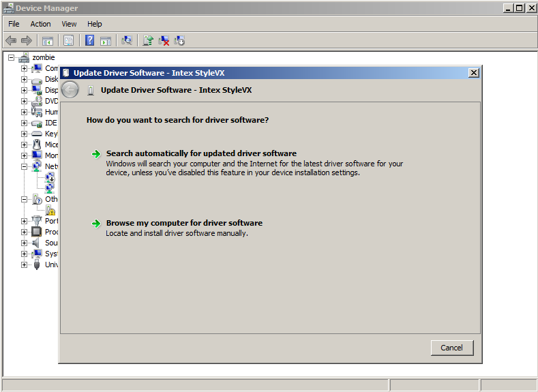This screenshot has height=392, width=538.
Task: Select the zombie computer root icon
Action: [x=24, y=57]
